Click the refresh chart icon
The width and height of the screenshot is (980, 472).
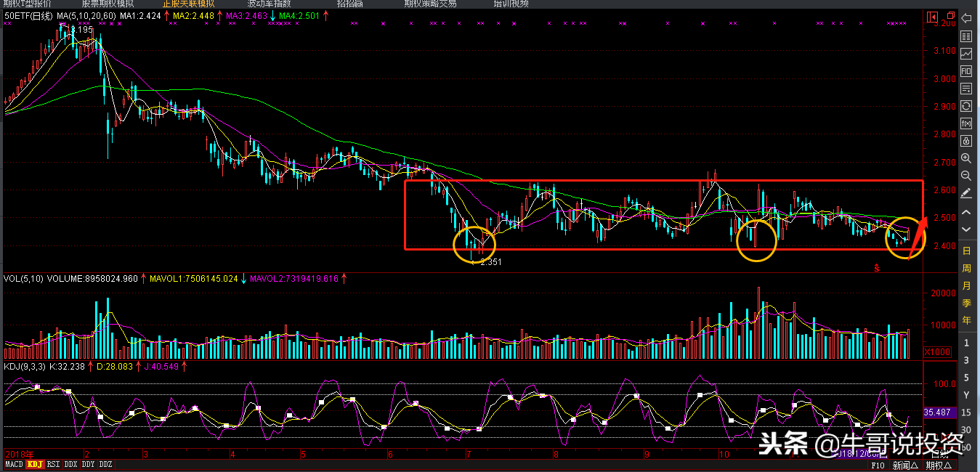click(x=966, y=106)
